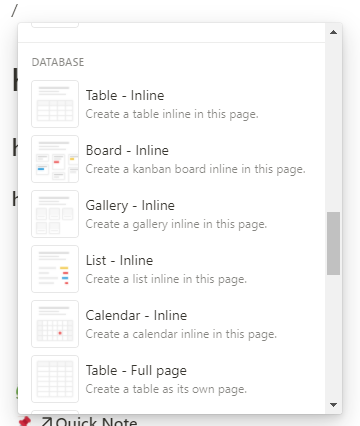Click 'Create a list inline in this page' text

[166, 279]
